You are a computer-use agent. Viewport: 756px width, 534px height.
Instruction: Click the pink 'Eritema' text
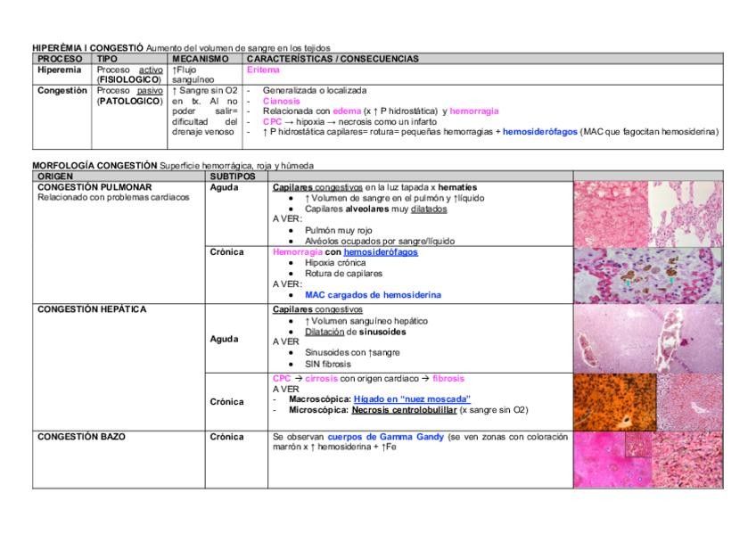pos(262,70)
